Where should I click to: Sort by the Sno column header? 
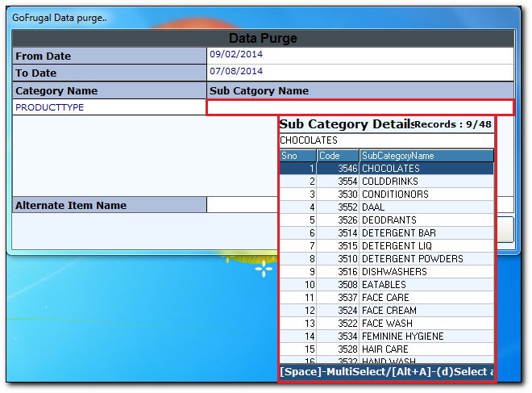tap(297, 156)
